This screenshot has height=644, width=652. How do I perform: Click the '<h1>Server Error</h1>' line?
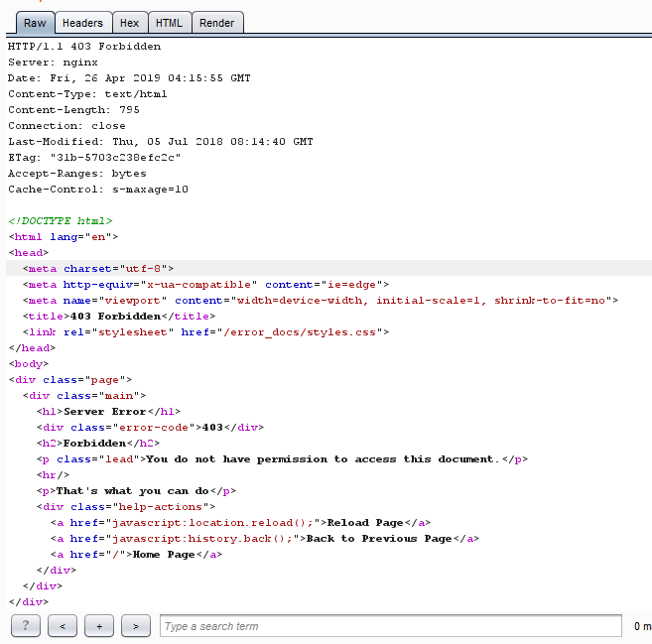[x=108, y=411]
